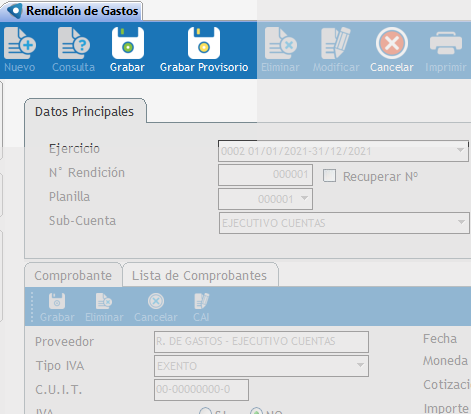The image size is (471, 414).
Task: Switch to Lista de Comprobantes tab
Action: pyautogui.click(x=199, y=276)
